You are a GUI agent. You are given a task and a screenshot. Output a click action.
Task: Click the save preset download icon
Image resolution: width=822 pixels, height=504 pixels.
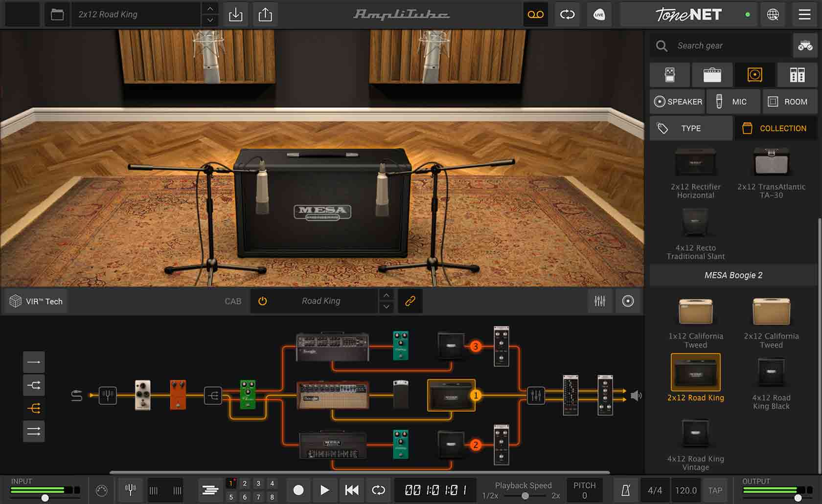click(x=236, y=15)
